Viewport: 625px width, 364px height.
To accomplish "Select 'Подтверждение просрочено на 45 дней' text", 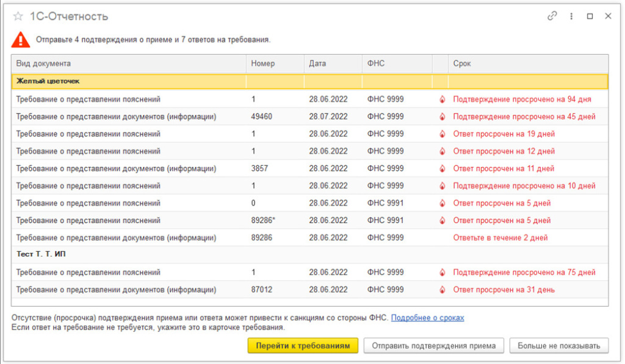I will click(x=524, y=116).
